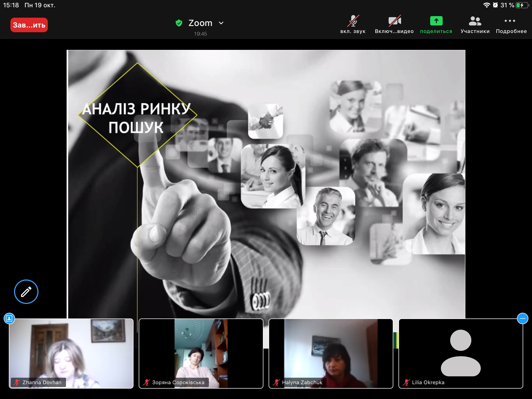Image resolution: width=532 pixels, height=399 pixels.
Task: Tap the 19:45 meeting timer text
Action: 201,34
